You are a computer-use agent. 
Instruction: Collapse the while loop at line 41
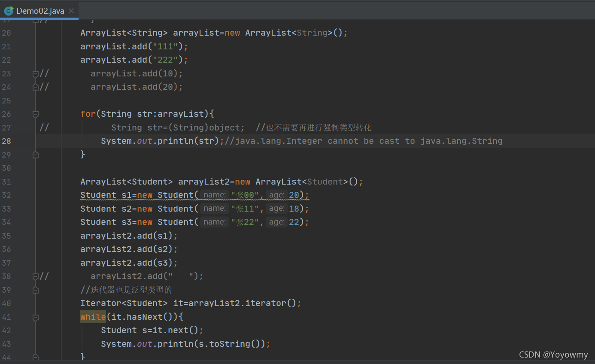36,317
